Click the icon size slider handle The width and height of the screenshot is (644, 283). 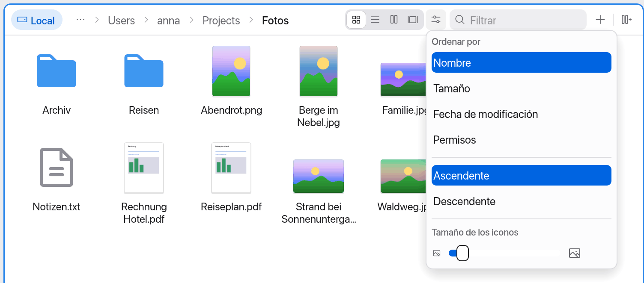coord(462,253)
